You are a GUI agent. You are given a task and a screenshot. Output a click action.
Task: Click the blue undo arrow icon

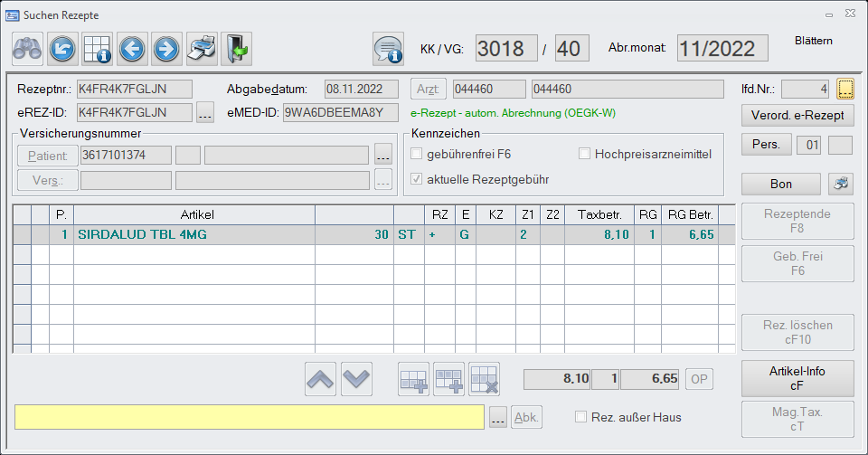click(62, 47)
